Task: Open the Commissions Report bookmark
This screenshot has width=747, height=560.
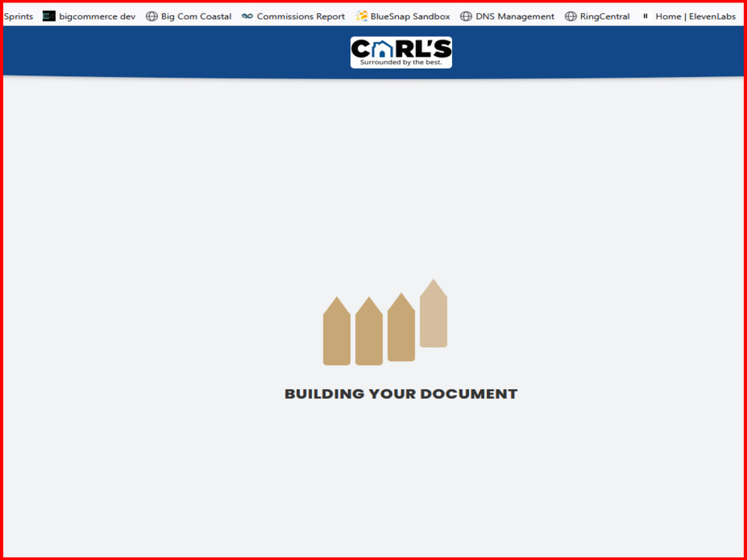Action: point(293,16)
